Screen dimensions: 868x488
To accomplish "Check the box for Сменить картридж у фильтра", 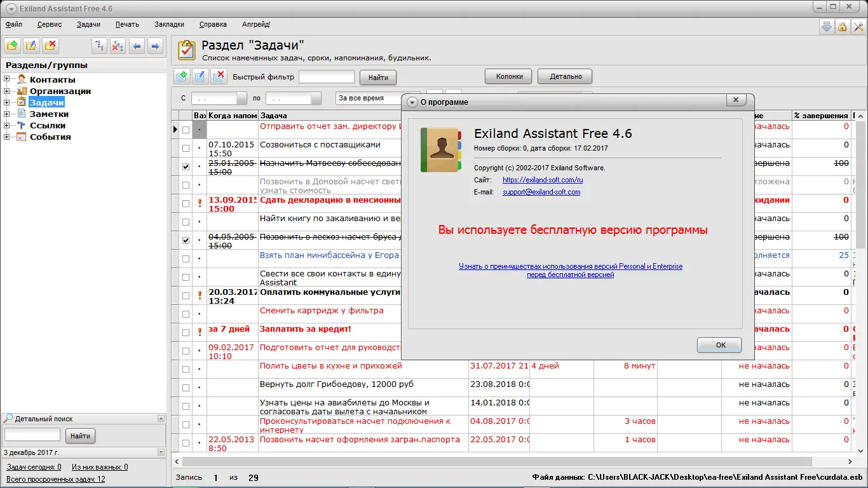I will 186,314.
